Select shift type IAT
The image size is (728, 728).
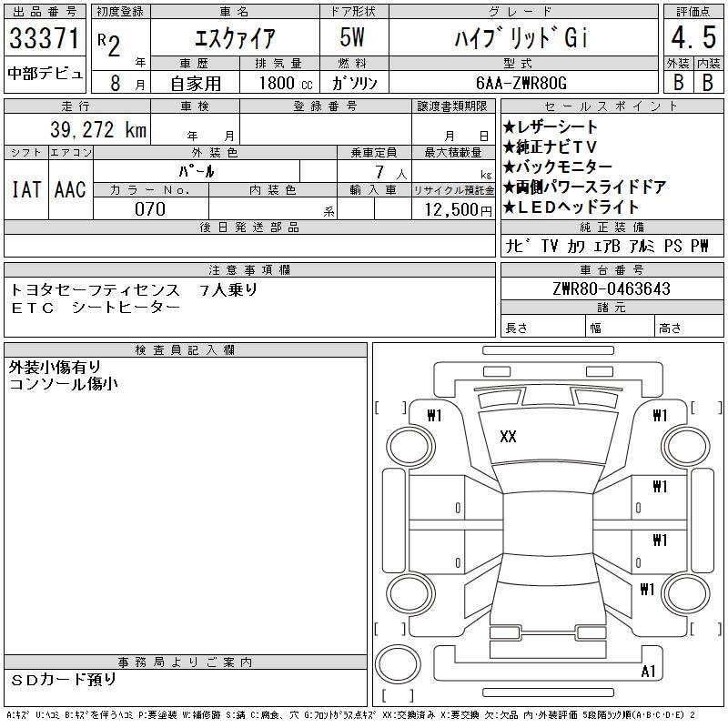[26, 189]
